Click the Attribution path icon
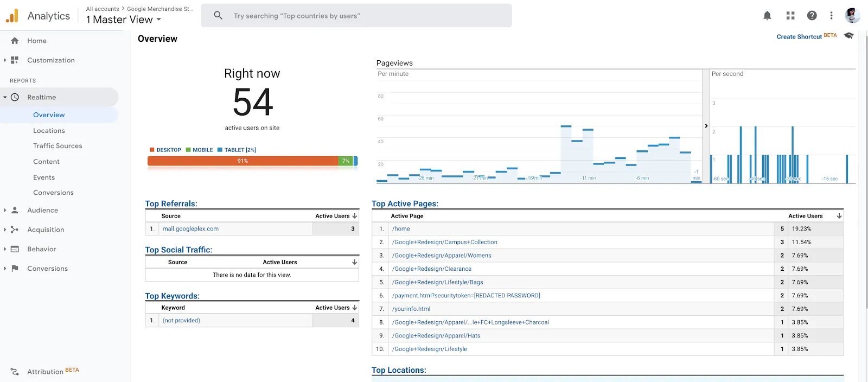 (x=15, y=372)
